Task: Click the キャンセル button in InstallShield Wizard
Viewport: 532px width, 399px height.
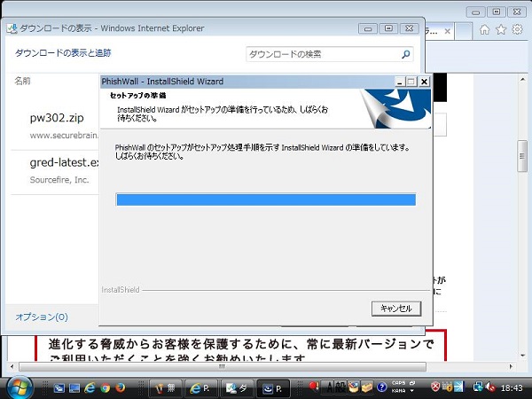Action: coord(396,309)
